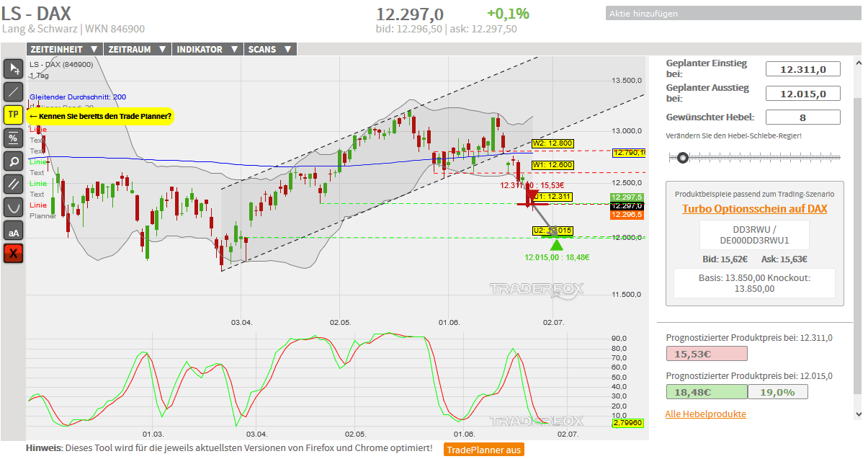
Task: Adjust the Hebel slider handle
Action: [683, 157]
